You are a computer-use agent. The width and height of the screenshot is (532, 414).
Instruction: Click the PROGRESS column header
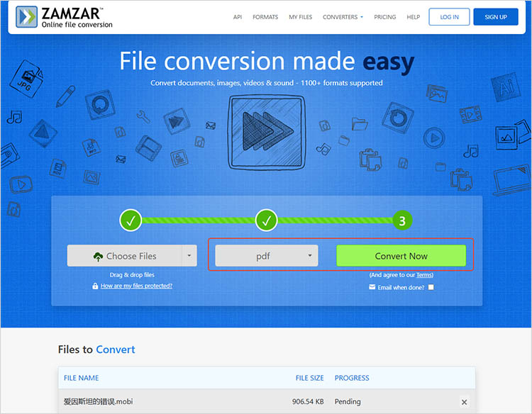[352, 378]
